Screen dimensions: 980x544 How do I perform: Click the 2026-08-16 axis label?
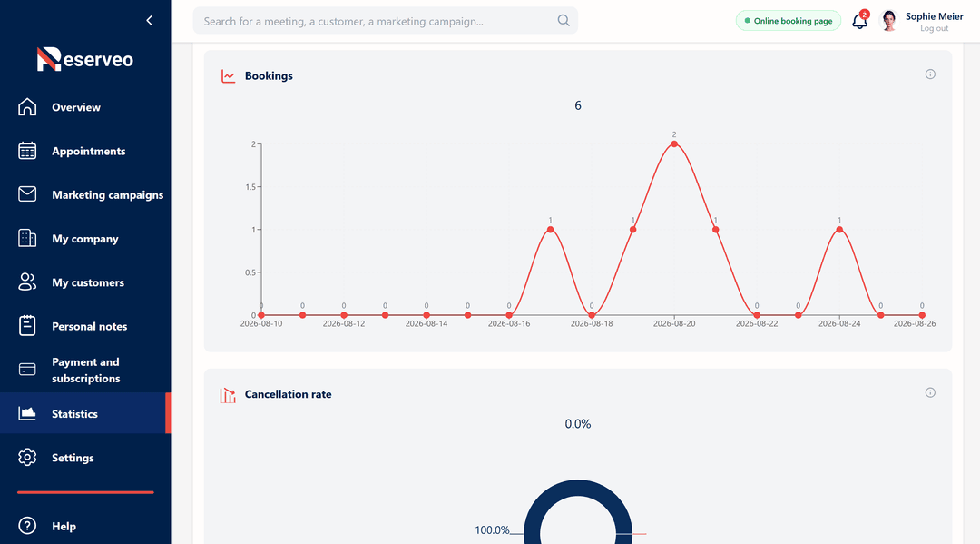click(509, 324)
